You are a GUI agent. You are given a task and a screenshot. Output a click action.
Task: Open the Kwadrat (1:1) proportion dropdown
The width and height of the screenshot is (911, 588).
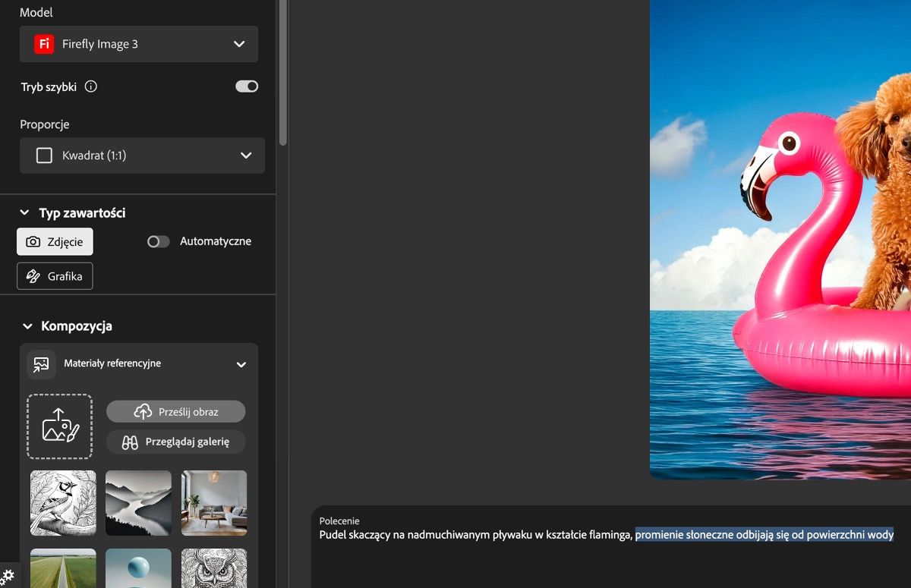click(x=142, y=156)
